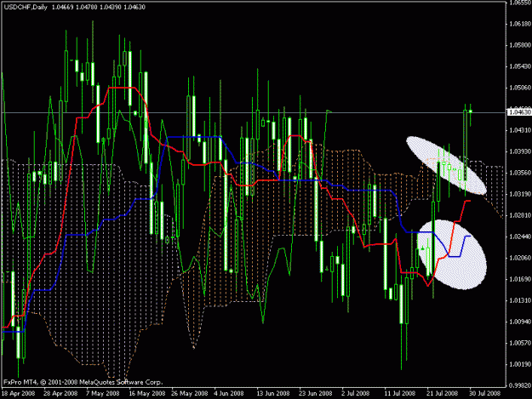Click the 1.00940 price axis label

(520, 322)
